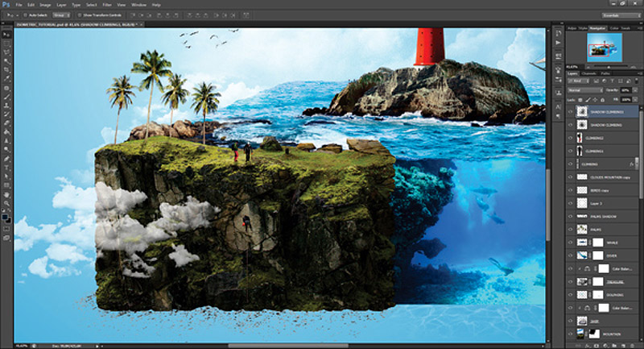Hide the PALMS SHADOW layer
The width and height of the screenshot is (644, 349).
(x=570, y=216)
